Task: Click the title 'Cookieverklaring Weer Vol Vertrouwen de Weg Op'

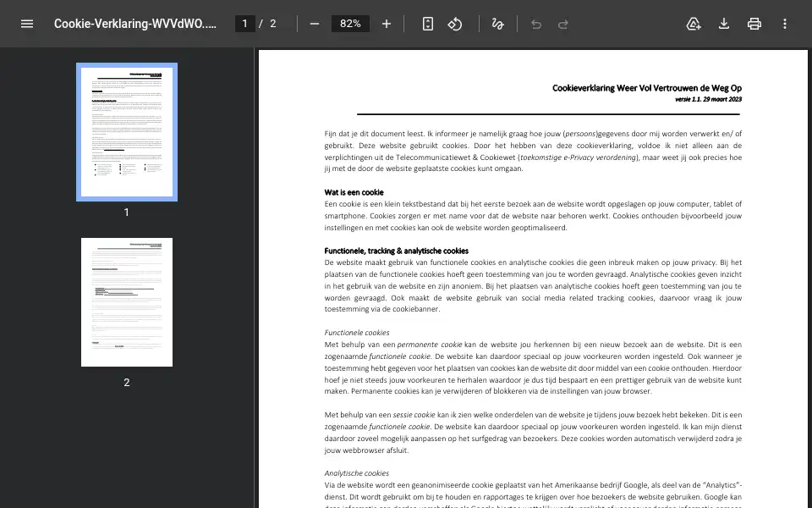Action: [647, 88]
